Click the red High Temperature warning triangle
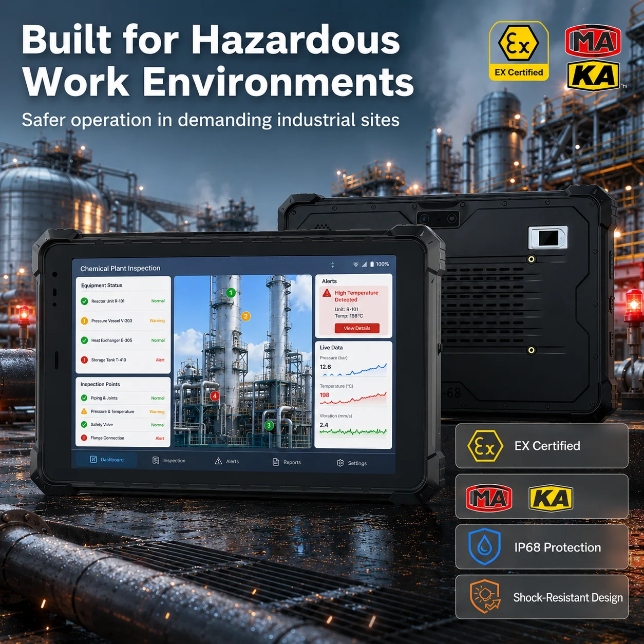This screenshot has height=644, width=644. point(327,293)
